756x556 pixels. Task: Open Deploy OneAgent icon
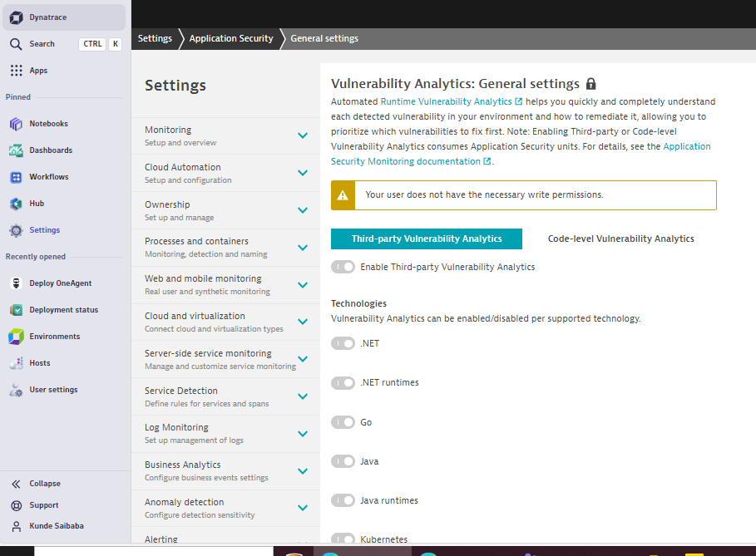tap(16, 283)
